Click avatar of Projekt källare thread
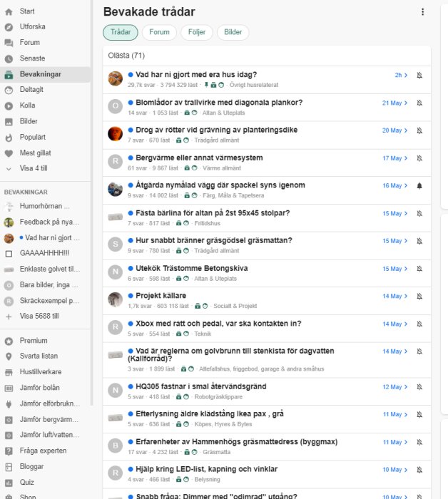 click(x=116, y=299)
